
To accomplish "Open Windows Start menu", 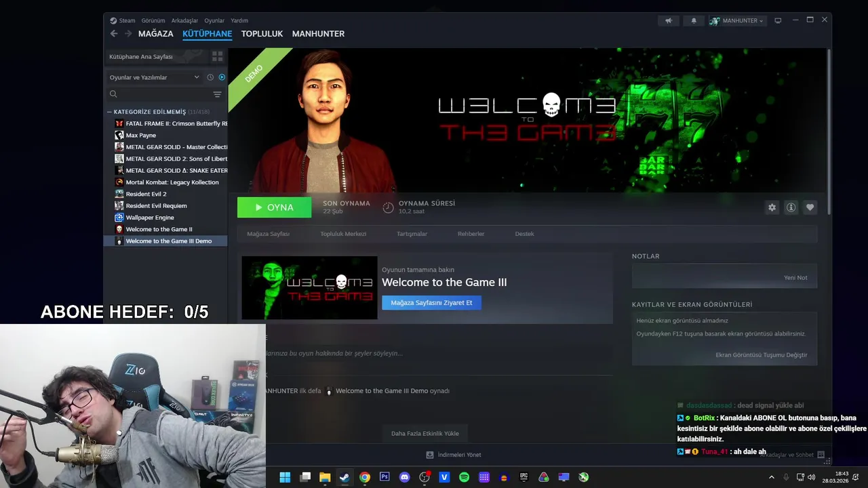I will pos(285,477).
